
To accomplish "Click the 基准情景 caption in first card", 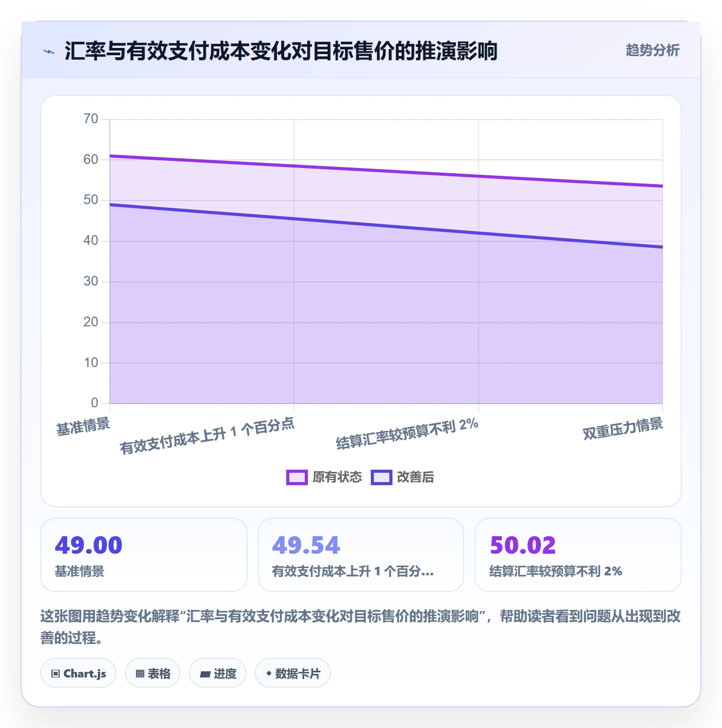I will tap(79, 571).
